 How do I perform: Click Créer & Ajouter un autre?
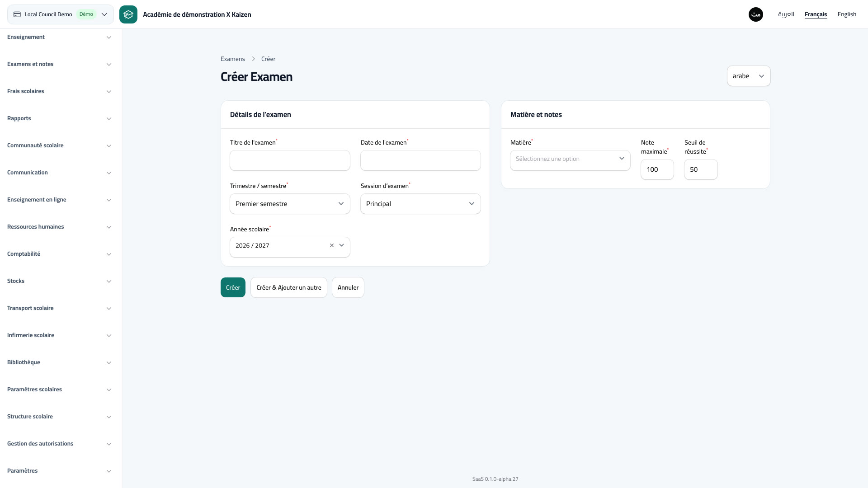[289, 287]
